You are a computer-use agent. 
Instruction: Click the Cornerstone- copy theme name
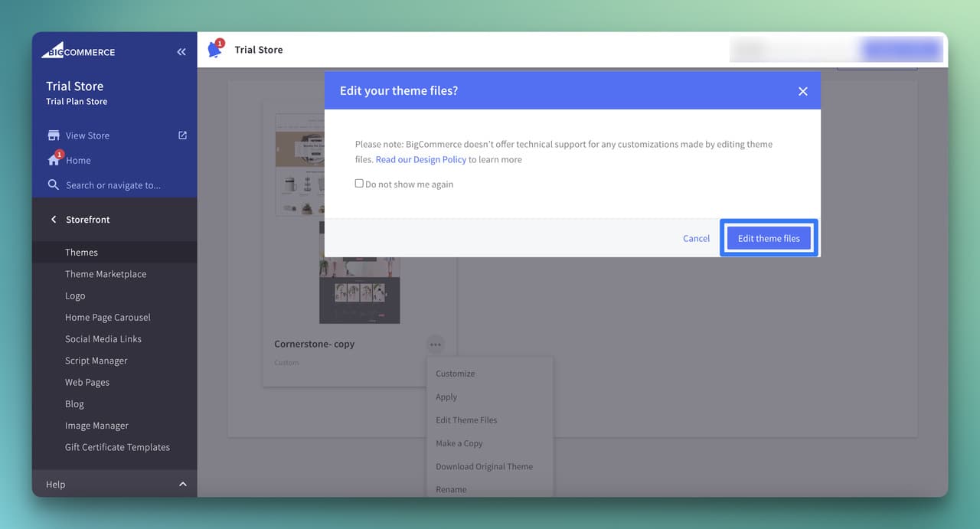point(314,345)
